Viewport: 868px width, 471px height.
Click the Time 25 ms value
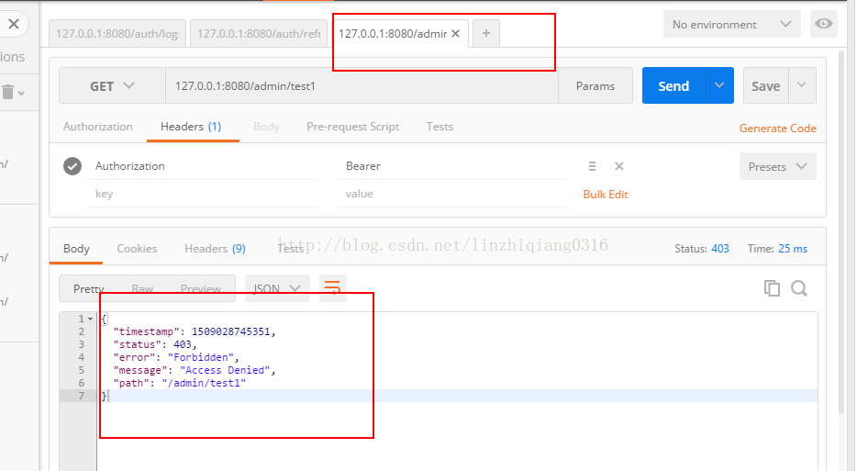(793, 249)
